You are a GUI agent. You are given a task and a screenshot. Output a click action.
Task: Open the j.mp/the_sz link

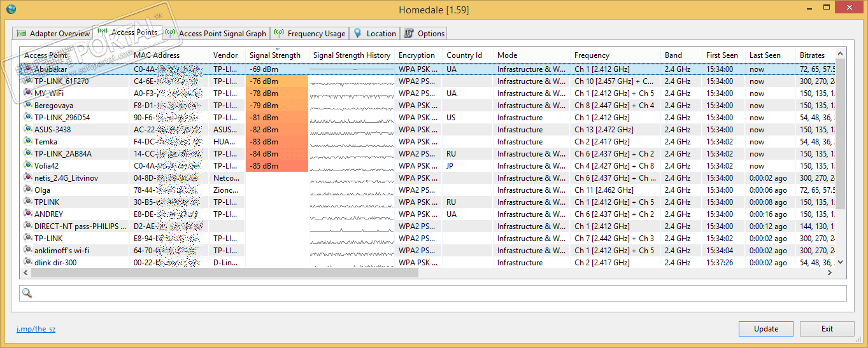36,329
